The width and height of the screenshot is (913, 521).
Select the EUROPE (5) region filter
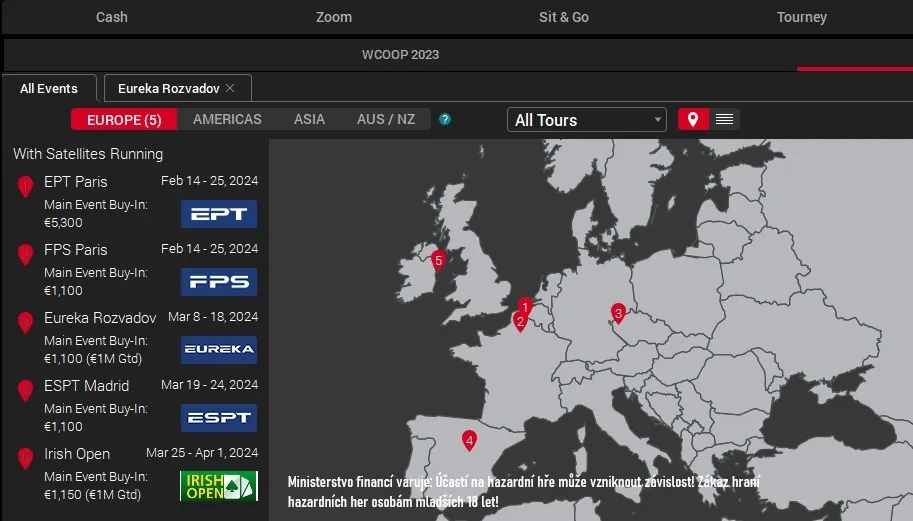124,119
